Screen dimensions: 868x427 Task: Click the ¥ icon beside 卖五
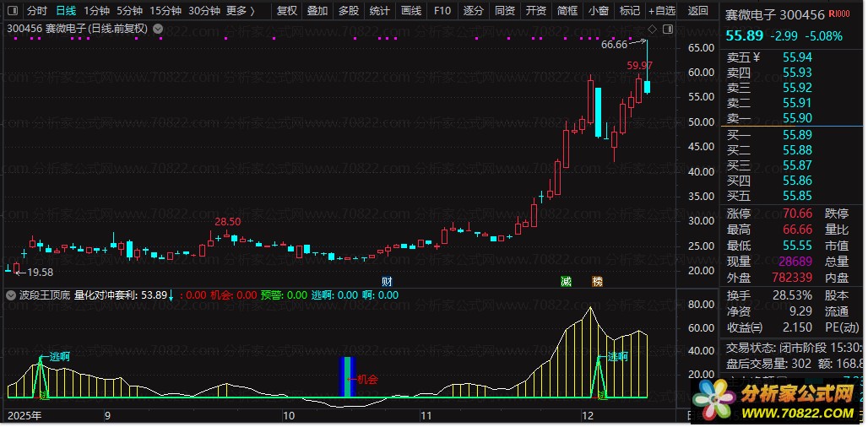click(x=757, y=57)
